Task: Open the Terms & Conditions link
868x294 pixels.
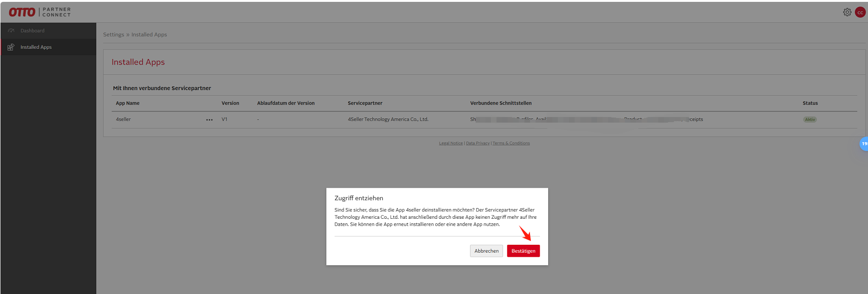Action: click(511, 143)
